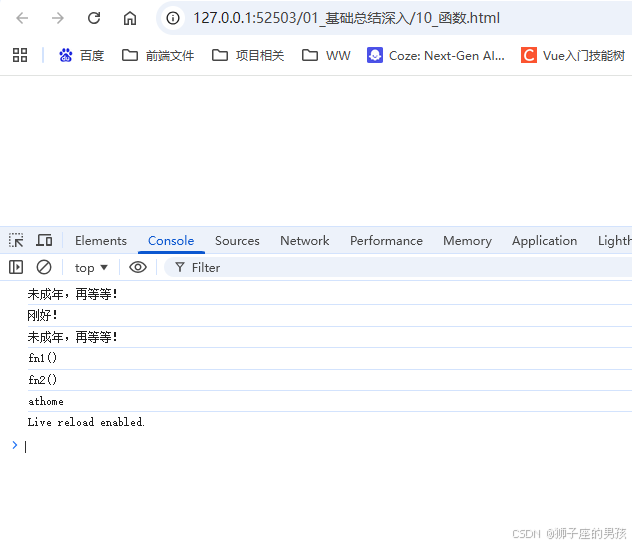Open the top JavaScript context dropdown

[x=91, y=268]
